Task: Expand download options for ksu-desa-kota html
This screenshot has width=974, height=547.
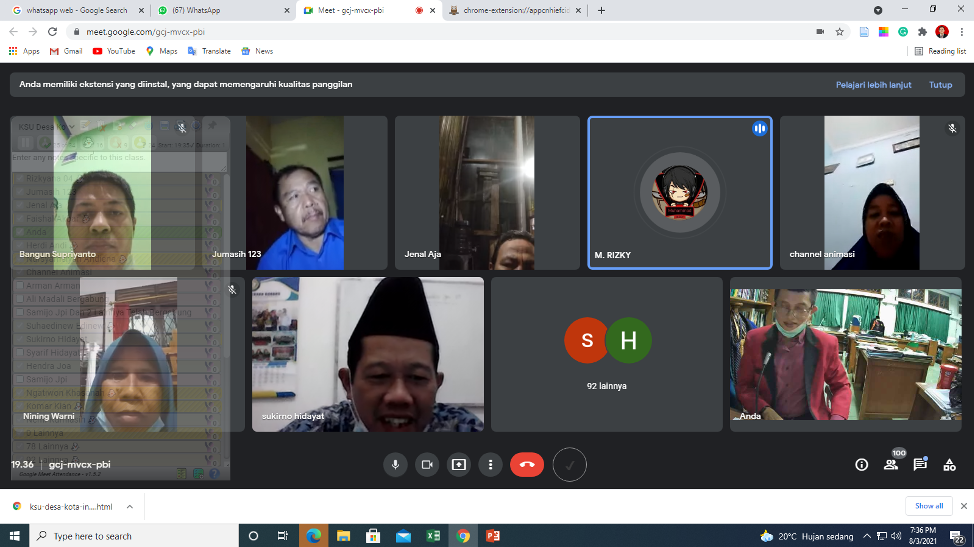Action: [x=130, y=507]
